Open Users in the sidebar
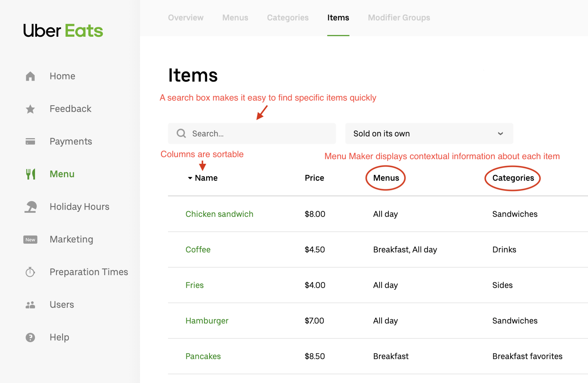The height and width of the screenshot is (383, 588). [62, 305]
